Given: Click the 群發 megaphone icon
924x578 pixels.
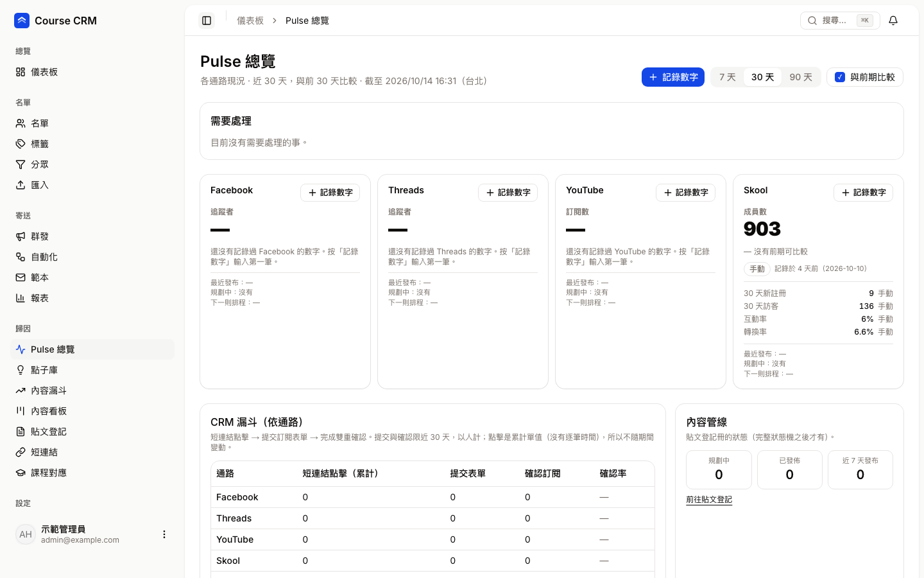Looking at the screenshot, I should coord(21,236).
